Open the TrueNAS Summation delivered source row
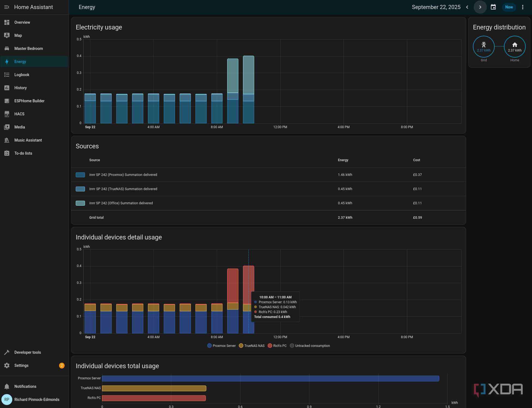This screenshot has width=532, height=408. (x=269, y=189)
